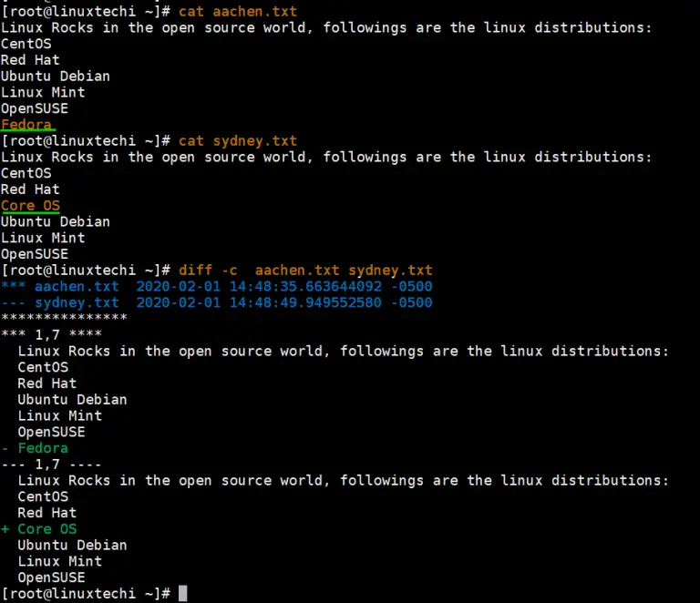Screen dimensions: 700x603
Task: Click 'Ubuntu Debian' in the cat aachen.txt output
Action: (56, 76)
